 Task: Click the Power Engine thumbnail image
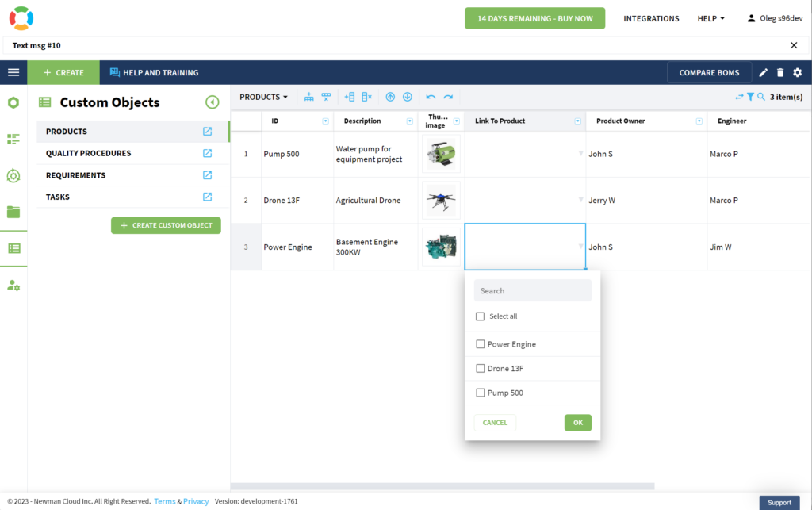(x=441, y=247)
